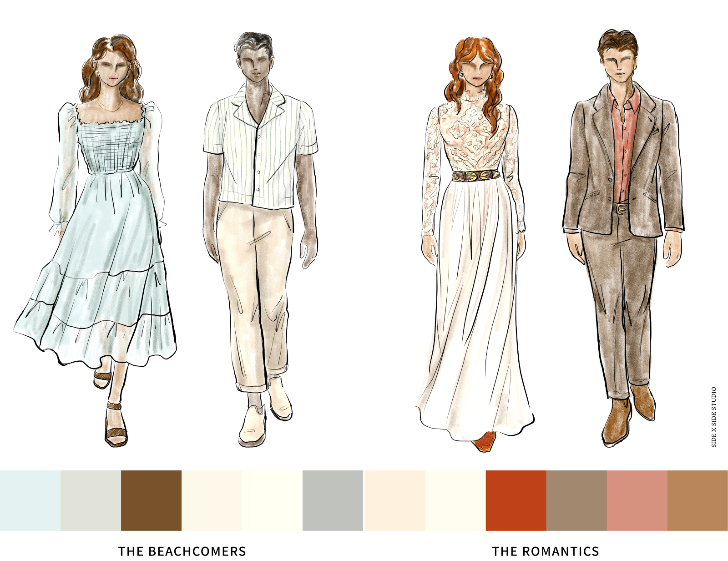Pick the medium gray swatch
Image resolution: width=728 pixels, height=561 pixels.
click(333, 500)
